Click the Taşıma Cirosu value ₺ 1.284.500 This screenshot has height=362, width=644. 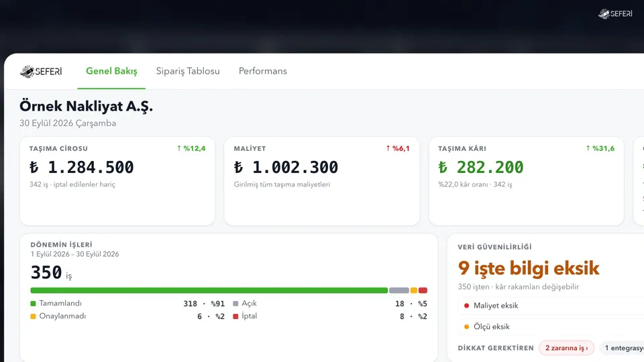coord(81,167)
